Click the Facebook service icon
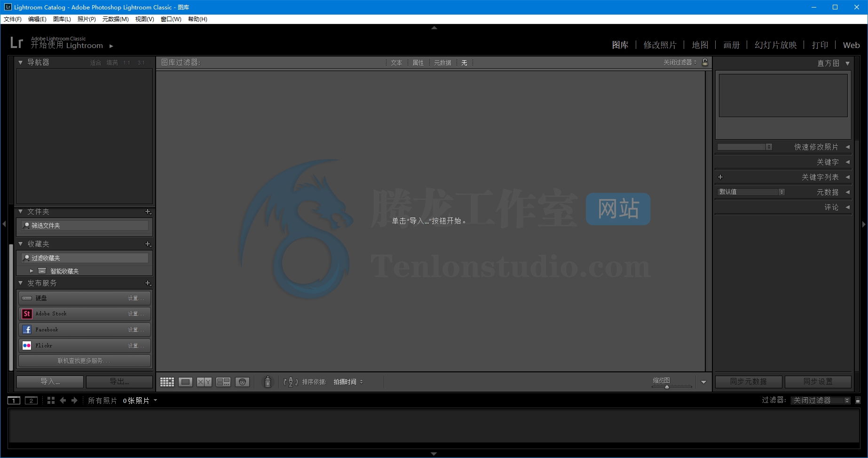Image resolution: width=868 pixels, height=458 pixels. 27,329
